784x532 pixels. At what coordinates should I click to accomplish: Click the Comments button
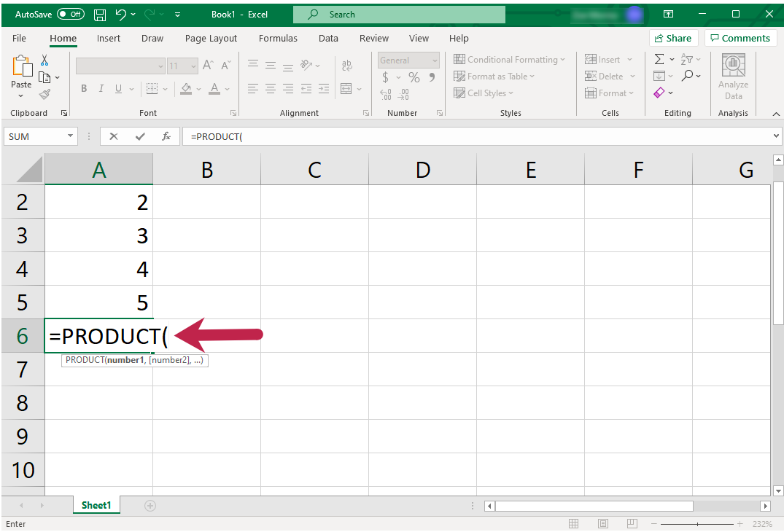pyautogui.click(x=740, y=38)
